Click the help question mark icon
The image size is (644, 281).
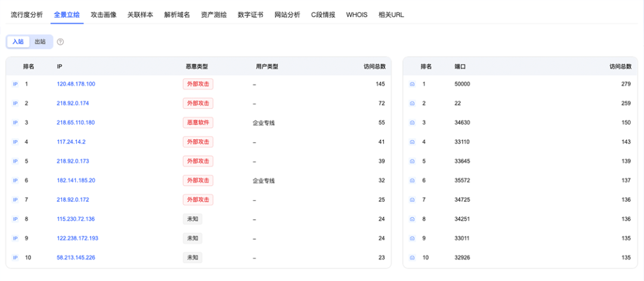(x=60, y=42)
